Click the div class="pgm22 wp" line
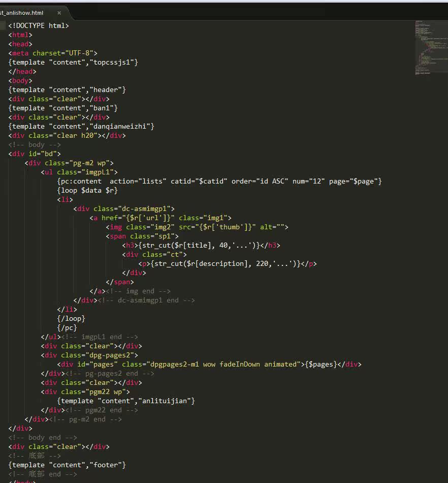The image size is (448, 483). click(x=85, y=392)
